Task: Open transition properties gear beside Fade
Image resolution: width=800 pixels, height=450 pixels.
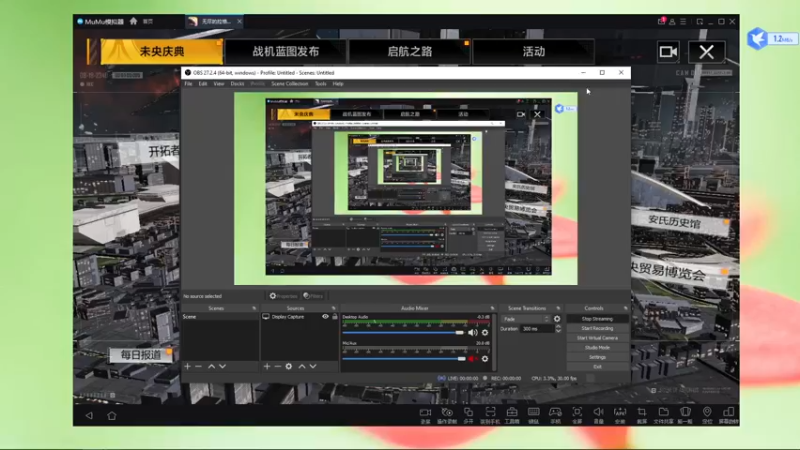Action: (x=557, y=319)
